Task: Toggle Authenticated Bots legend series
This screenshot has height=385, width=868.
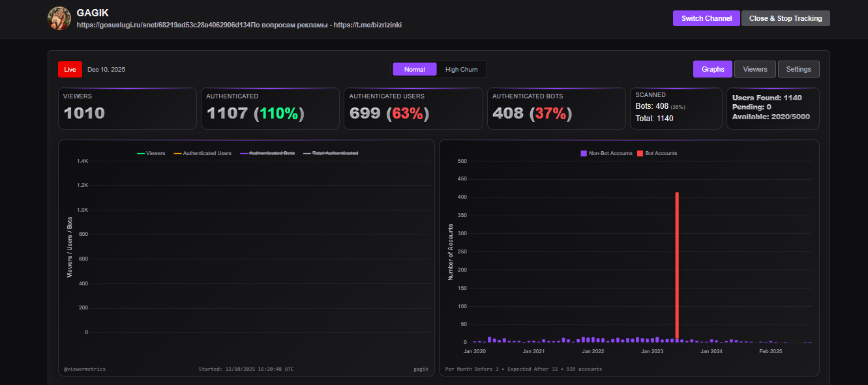Action: [267, 153]
